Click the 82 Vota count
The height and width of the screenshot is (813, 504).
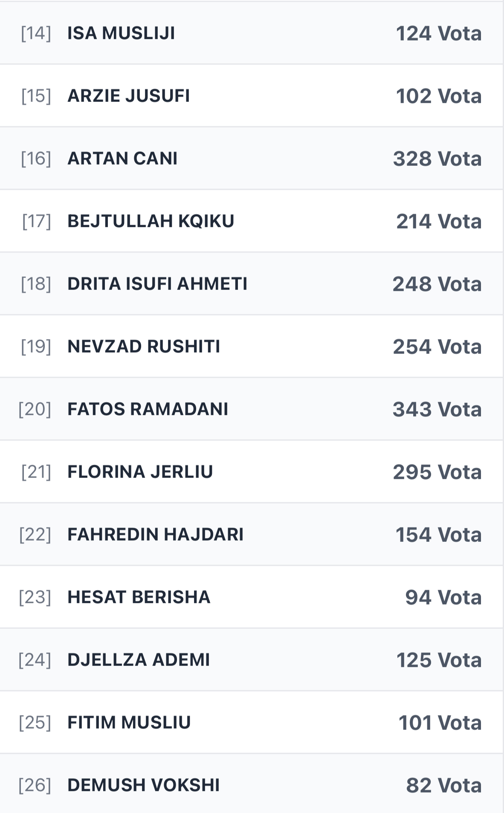point(443,785)
